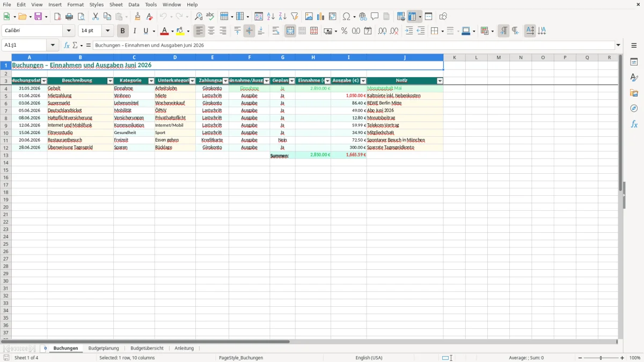Open Print Preview

[x=81, y=17]
